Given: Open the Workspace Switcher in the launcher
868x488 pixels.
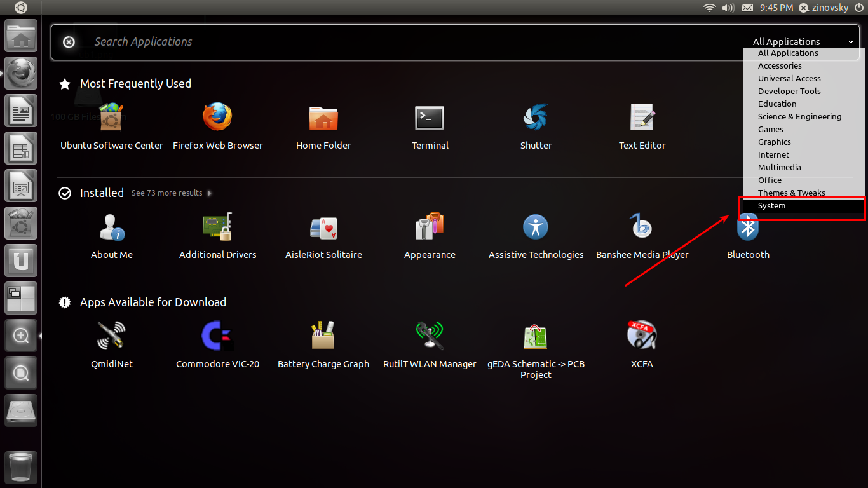Looking at the screenshot, I should 21,298.
